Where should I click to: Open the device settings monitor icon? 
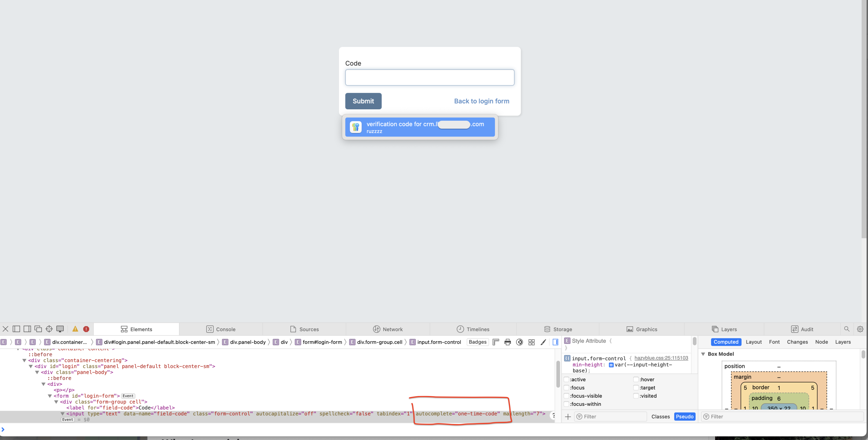[x=60, y=329]
